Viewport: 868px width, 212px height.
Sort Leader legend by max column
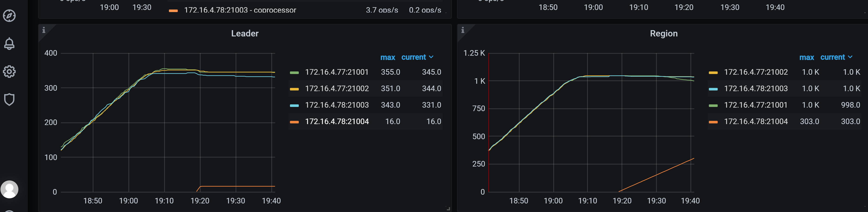[x=388, y=57]
